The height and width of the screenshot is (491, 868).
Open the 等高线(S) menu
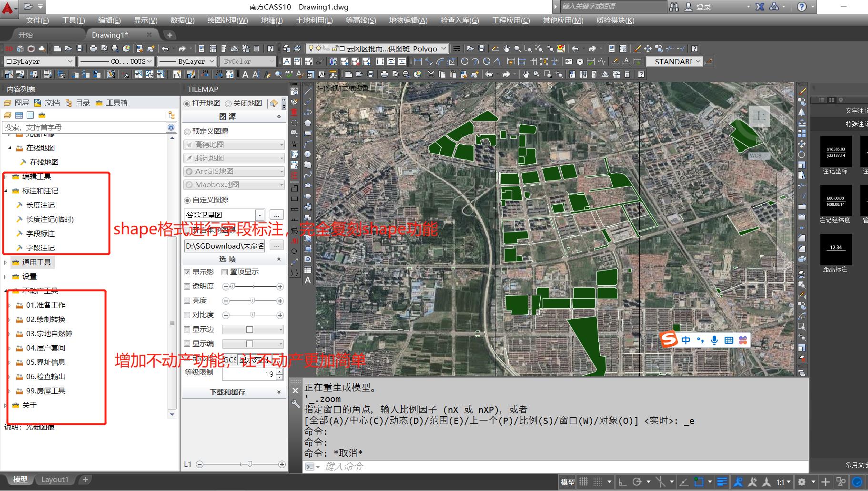pyautogui.click(x=361, y=20)
